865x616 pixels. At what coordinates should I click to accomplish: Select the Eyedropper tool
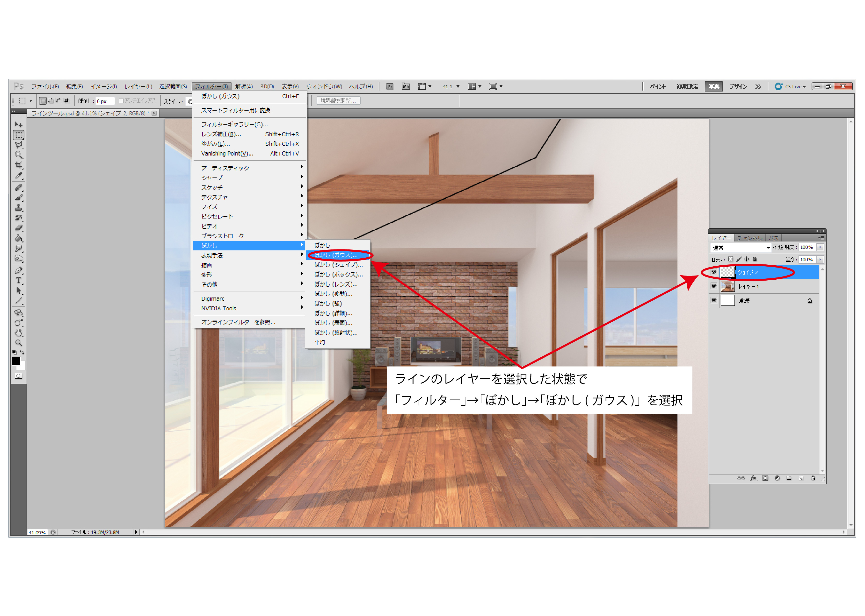[18, 176]
